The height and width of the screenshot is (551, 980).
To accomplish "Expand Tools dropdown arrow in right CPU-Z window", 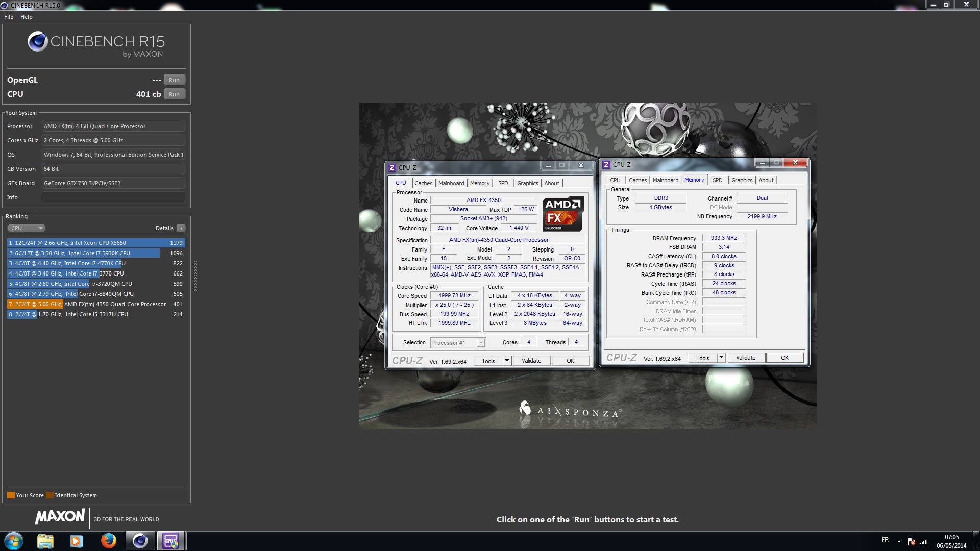I will click(721, 358).
